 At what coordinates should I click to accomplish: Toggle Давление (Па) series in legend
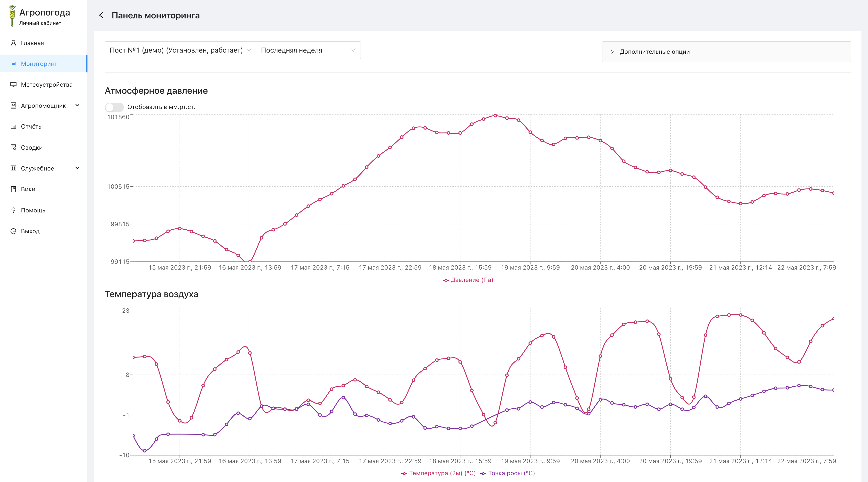(x=468, y=280)
